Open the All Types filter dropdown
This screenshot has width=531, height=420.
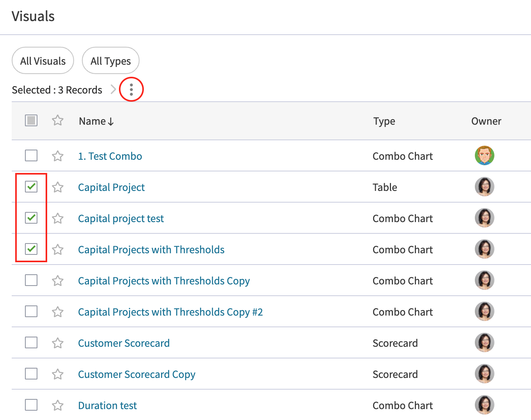pyautogui.click(x=110, y=61)
